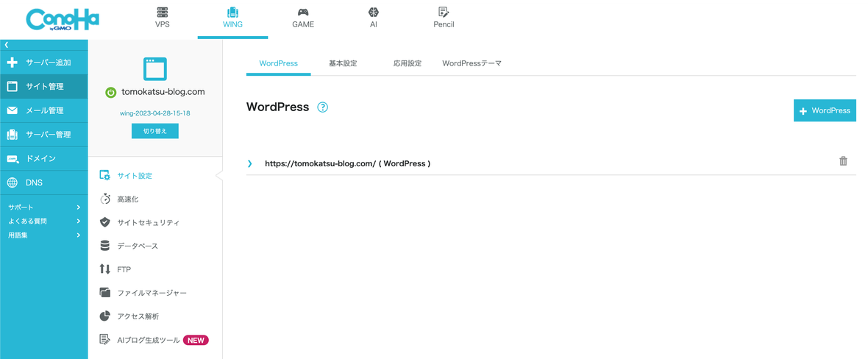Click the folder icon for ファイルマネージャー
Viewport: 868px width, 359px height.
point(104,293)
